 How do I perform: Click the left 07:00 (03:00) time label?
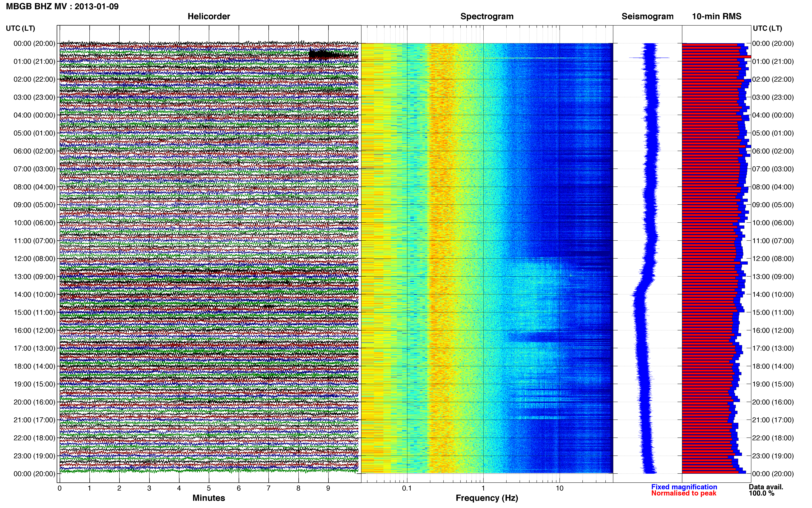pos(34,169)
